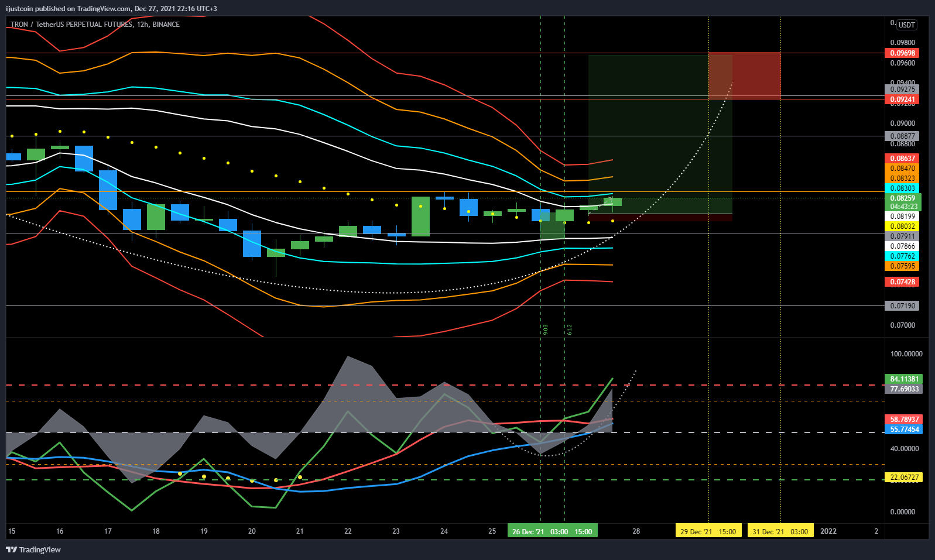Click the yellow 0.08032 price label

click(902, 226)
